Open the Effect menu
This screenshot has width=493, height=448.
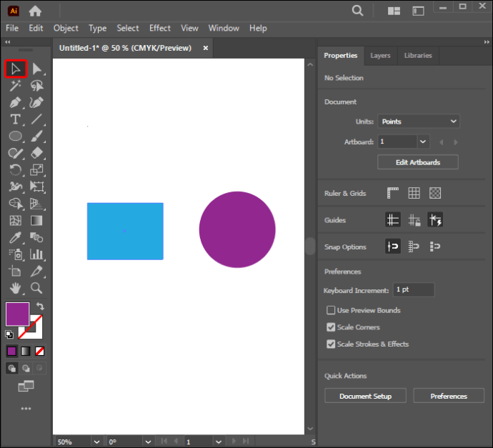160,29
